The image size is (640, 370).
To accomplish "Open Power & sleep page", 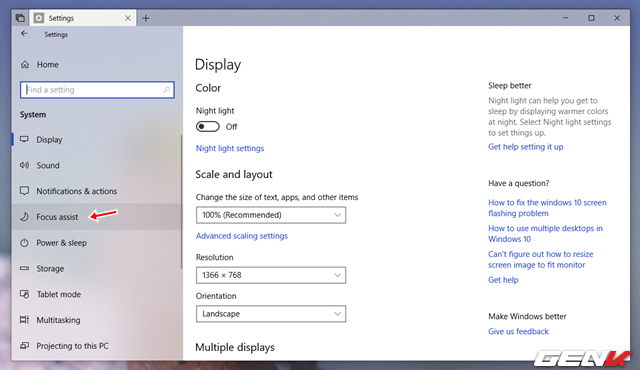I will 97,243.
